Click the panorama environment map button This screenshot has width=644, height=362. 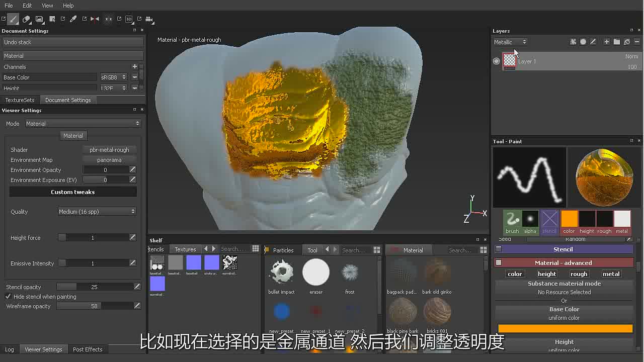tap(109, 160)
